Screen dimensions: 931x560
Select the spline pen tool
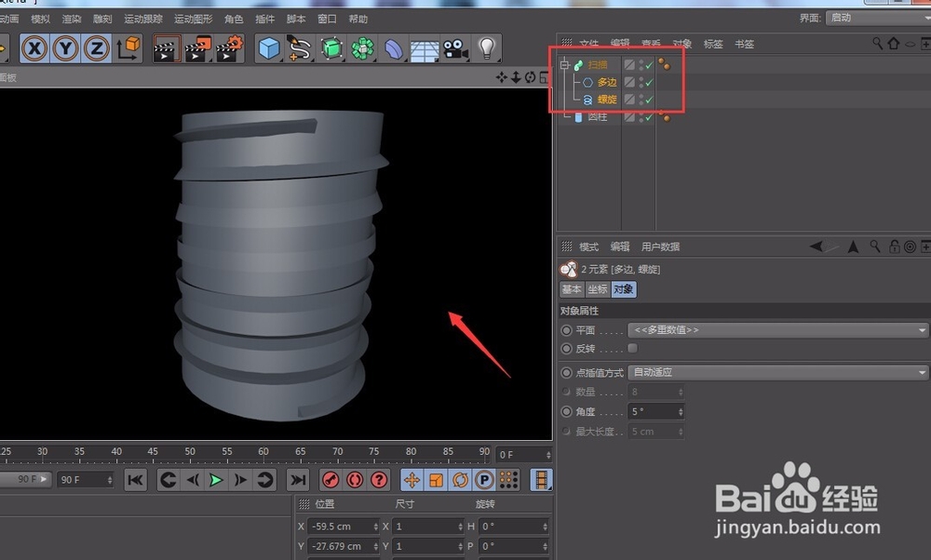[x=299, y=48]
